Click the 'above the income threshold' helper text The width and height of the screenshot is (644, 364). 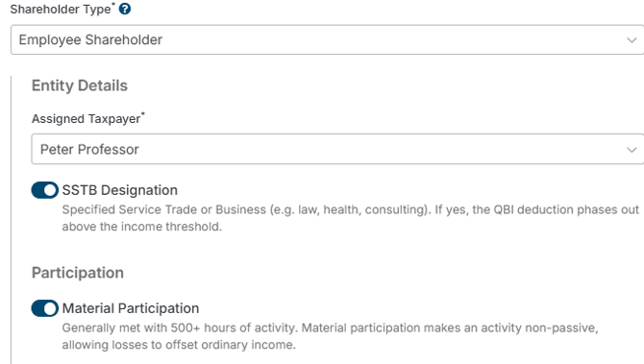tap(142, 227)
